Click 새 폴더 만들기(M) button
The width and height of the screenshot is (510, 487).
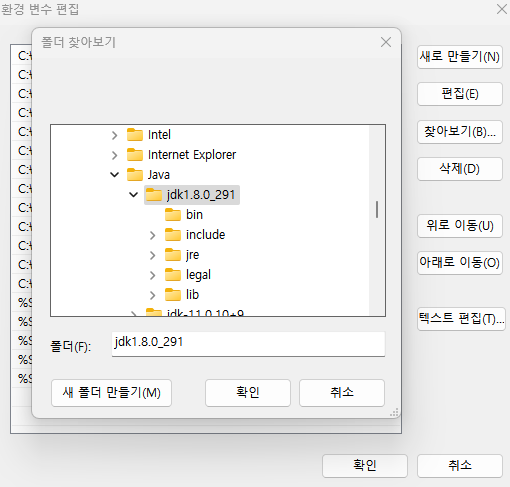(112, 393)
